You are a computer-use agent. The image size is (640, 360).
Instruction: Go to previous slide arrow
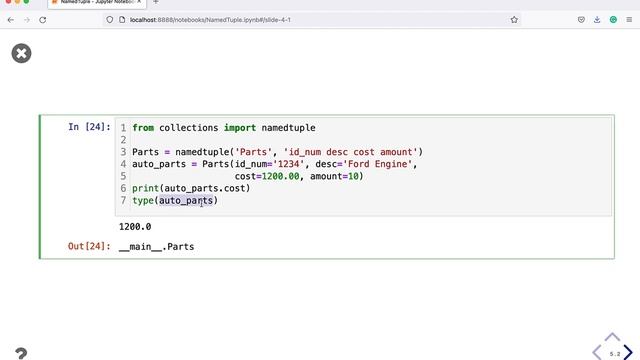(x=597, y=353)
